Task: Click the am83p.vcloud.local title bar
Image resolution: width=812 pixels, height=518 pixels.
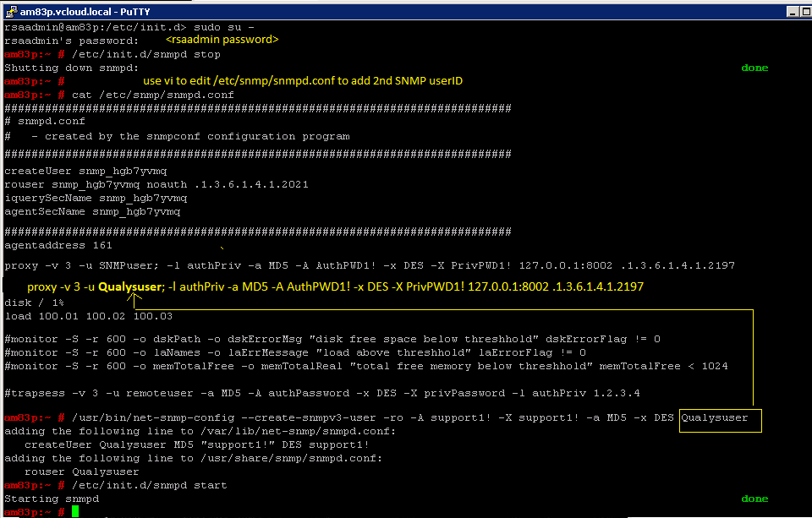Action: point(338,10)
